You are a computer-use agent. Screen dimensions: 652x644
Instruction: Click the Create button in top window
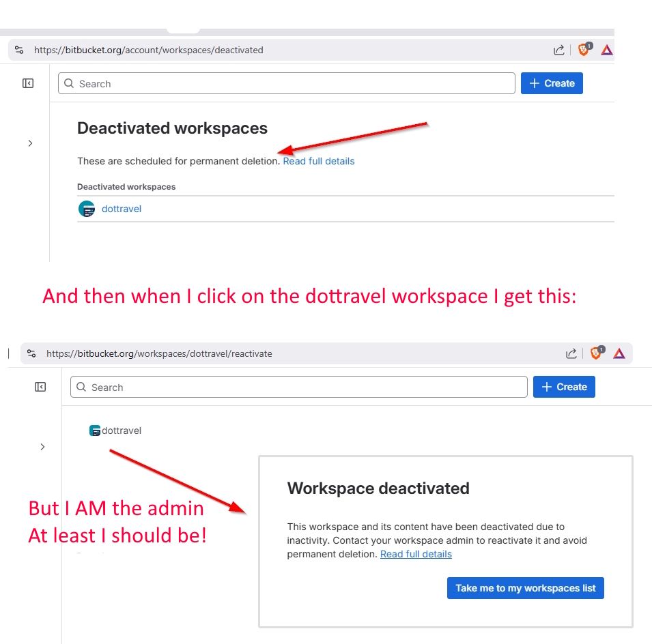[x=552, y=83]
